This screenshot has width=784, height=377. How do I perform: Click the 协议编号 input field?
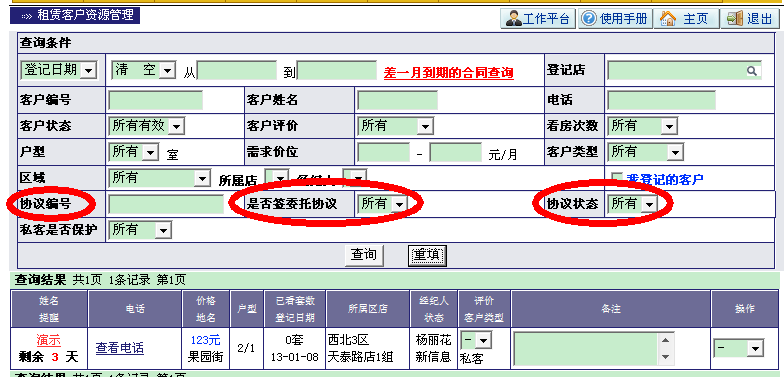pos(166,204)
